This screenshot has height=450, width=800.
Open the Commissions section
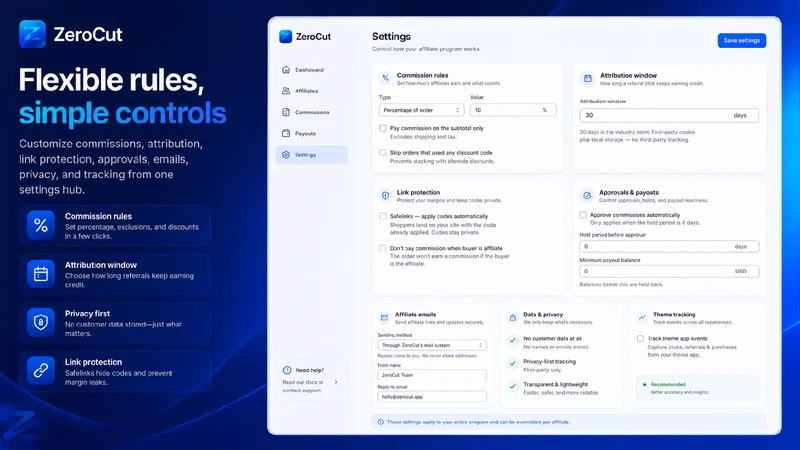tap(312, 112)
